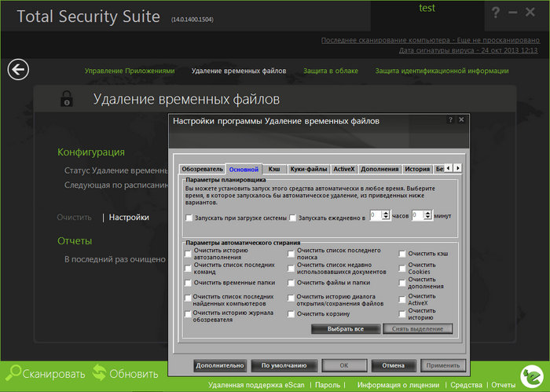
Task: Open Защита идентификационной информации section
Action: pos(442,71)
